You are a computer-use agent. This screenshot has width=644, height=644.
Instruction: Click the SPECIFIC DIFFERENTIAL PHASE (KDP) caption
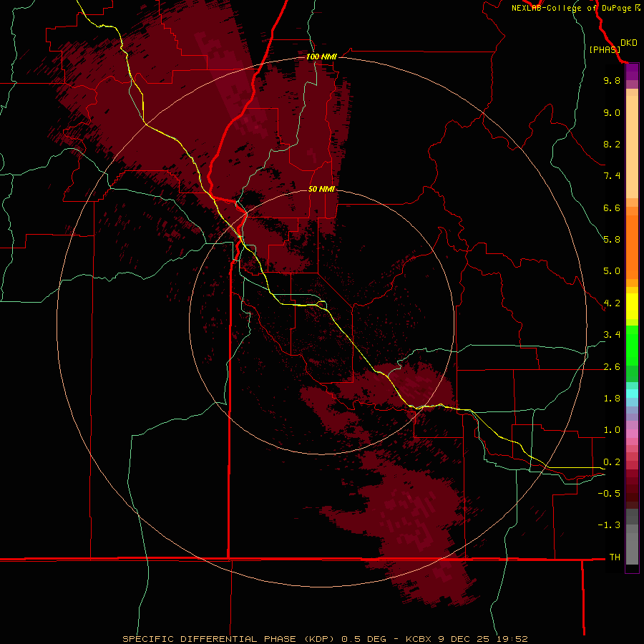coord(230,639)
